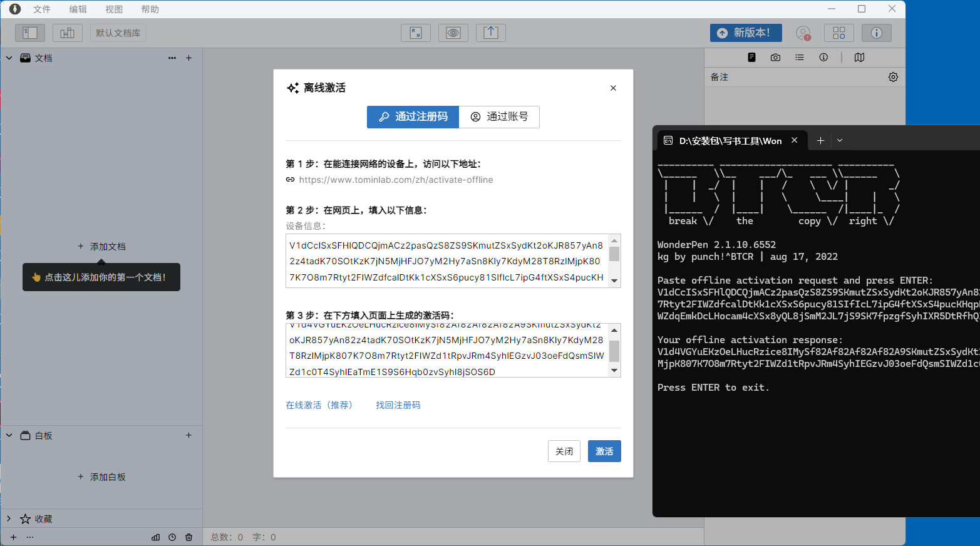Open the terminal tab dropdown arrow
980x546 pixels.
[x=840, y=141]
